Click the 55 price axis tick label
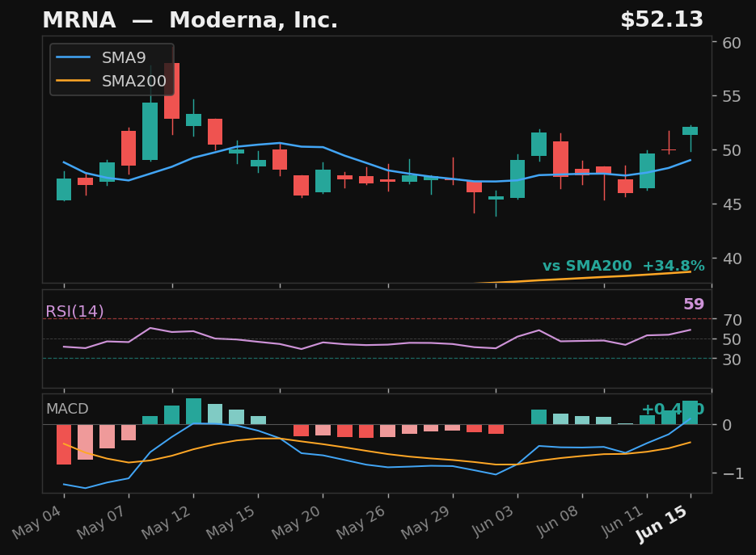756x555 pixels. coord(732,96)
